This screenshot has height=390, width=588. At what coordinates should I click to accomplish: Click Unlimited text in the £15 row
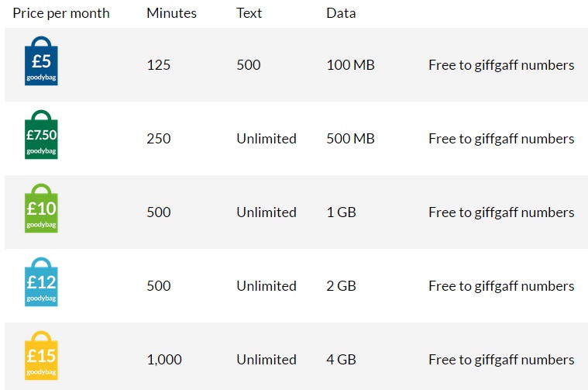266,360
